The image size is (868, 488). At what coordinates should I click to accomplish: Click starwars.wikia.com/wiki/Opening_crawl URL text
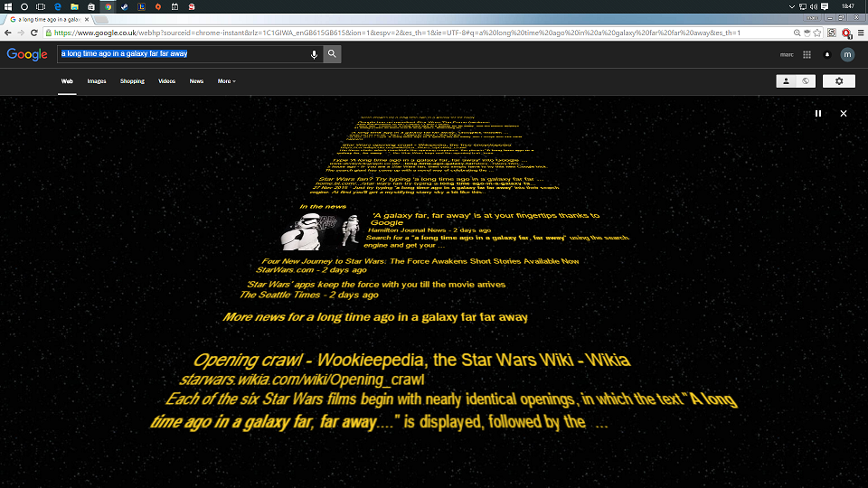[302, 380]
